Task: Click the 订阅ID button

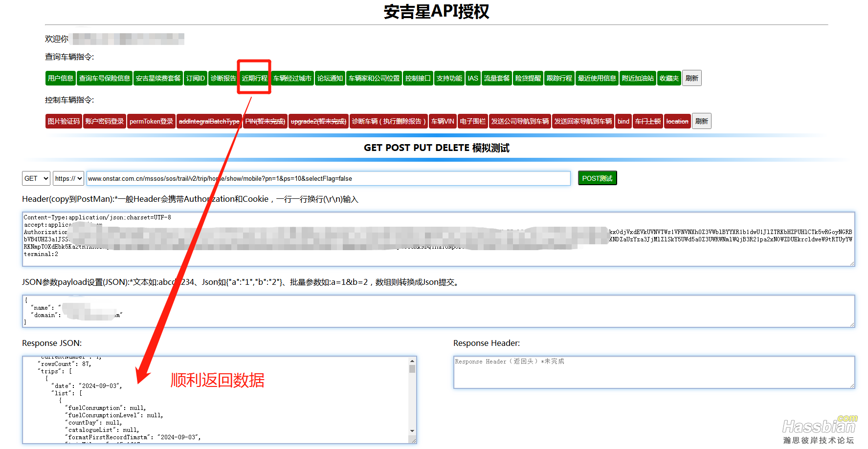Action: pos(196,78)
